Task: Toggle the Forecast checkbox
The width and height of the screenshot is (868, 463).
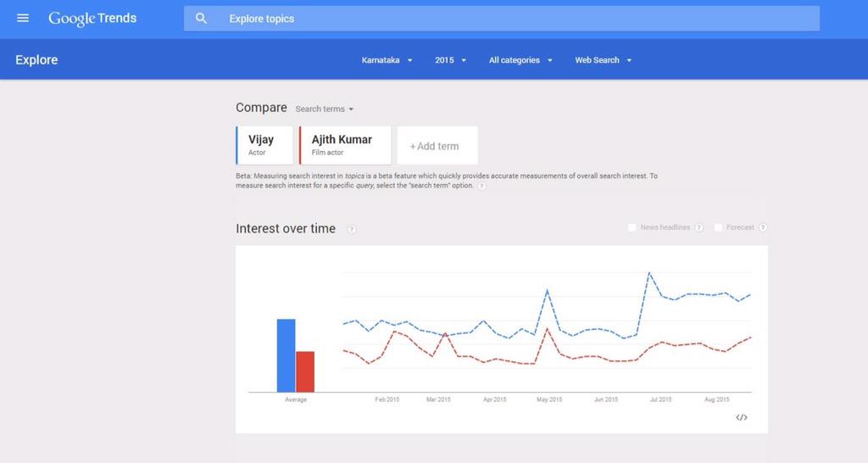Action: pyautogui.click(x=718, y=227)
